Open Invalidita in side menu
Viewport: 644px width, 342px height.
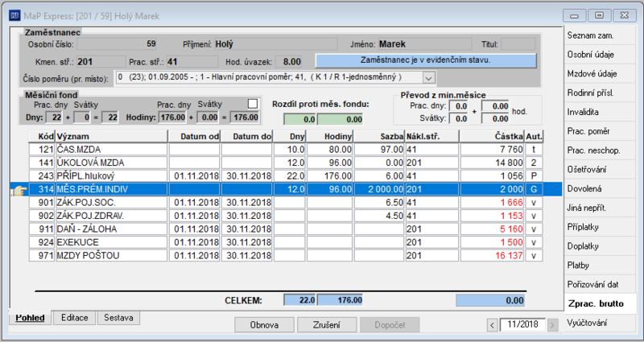600,112
